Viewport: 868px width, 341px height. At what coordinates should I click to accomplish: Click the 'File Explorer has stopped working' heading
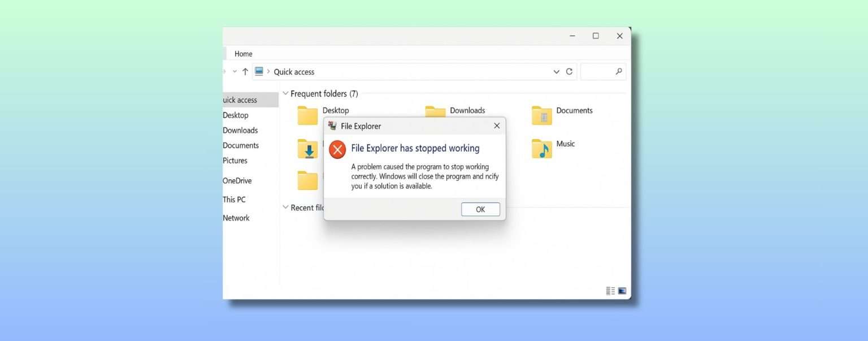(415, 148)
